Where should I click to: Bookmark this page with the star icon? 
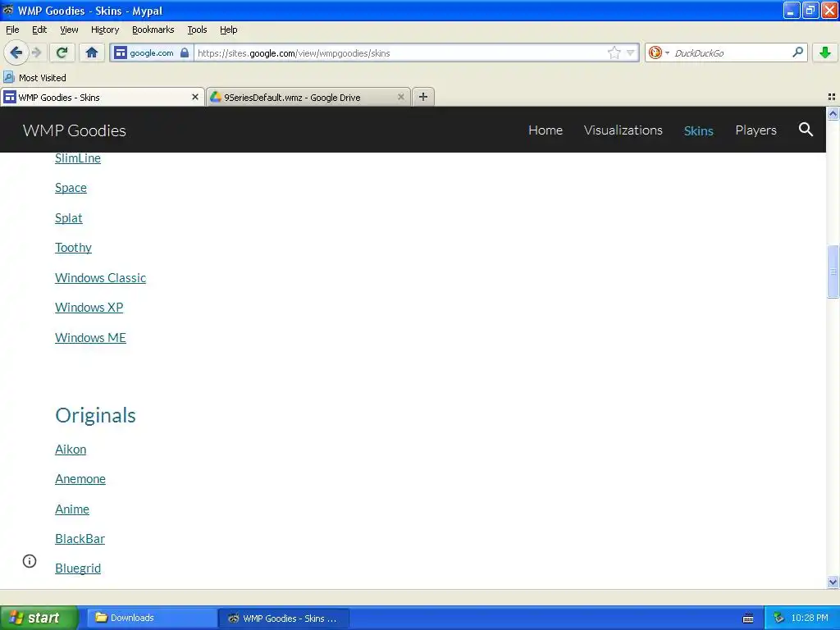pyautogui.click(x=614, y=52)
